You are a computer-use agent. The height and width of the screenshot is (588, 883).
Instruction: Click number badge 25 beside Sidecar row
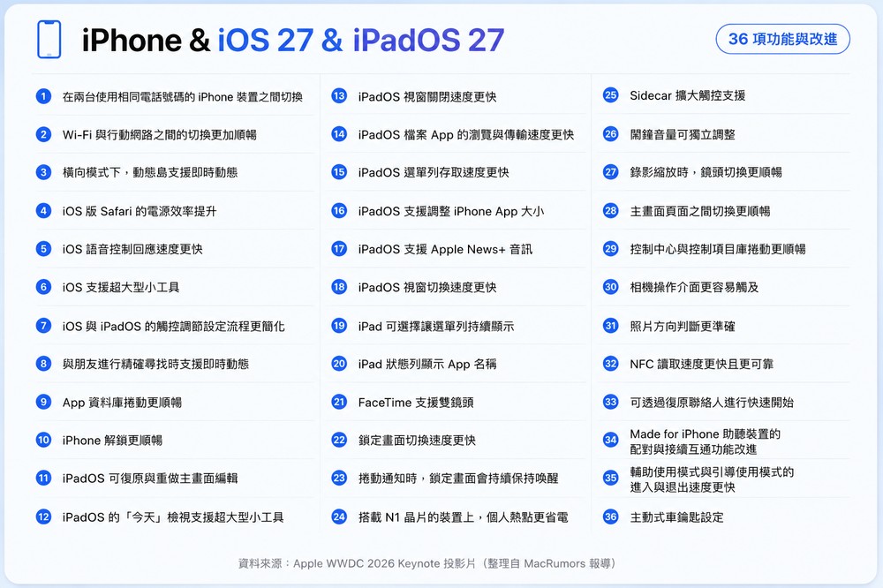(x=610, y=94)
